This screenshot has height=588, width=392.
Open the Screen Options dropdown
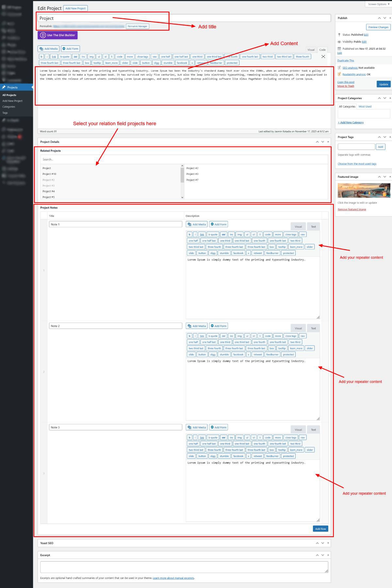(378, 4)
